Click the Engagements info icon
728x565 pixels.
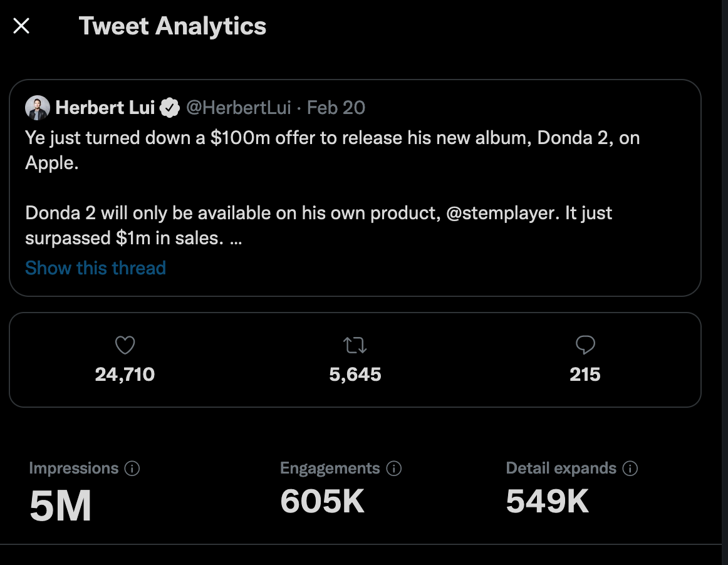[x=394, y=469]
